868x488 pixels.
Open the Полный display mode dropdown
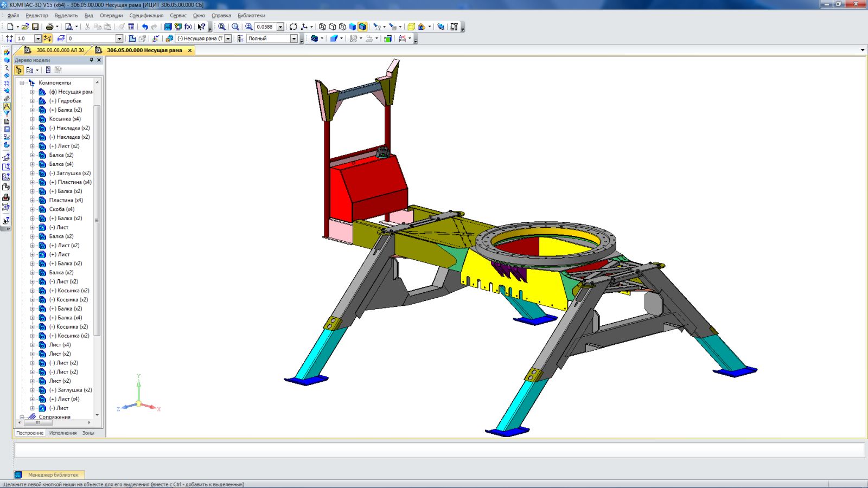point(293,38)
